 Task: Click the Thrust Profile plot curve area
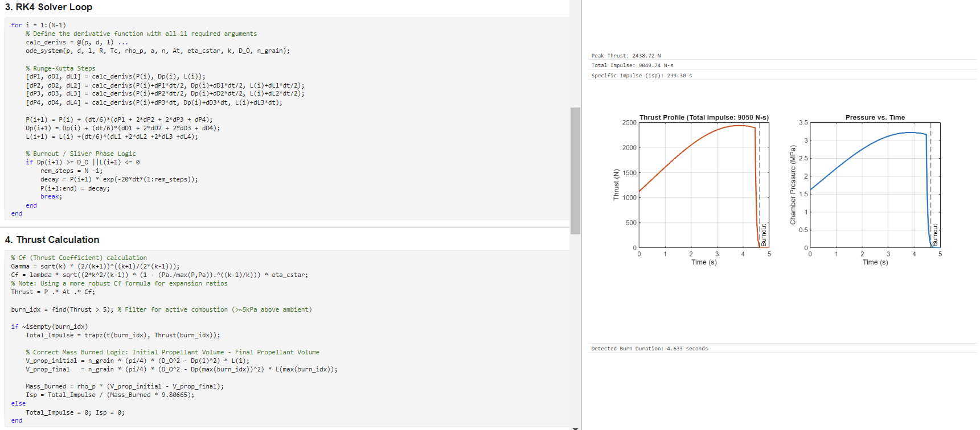(x=704, y=185)
